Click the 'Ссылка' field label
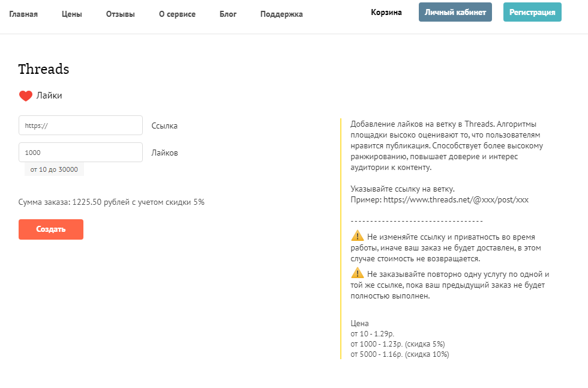 164,126
